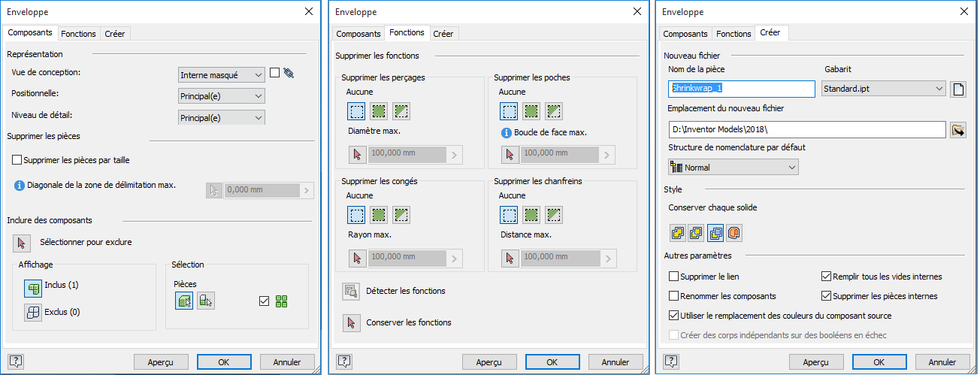Enable Supprimer les pièces par taille checkbox

[x=17, y=160]
